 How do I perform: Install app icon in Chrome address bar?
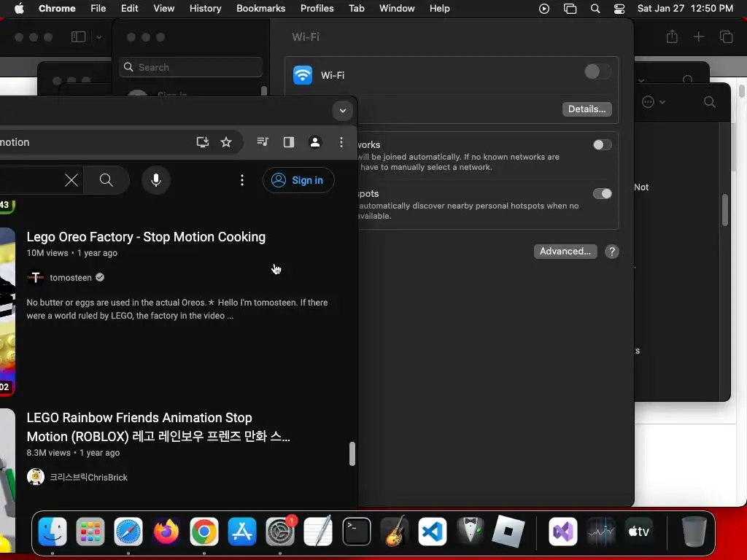pyautogui.click(x=203, y=142)
